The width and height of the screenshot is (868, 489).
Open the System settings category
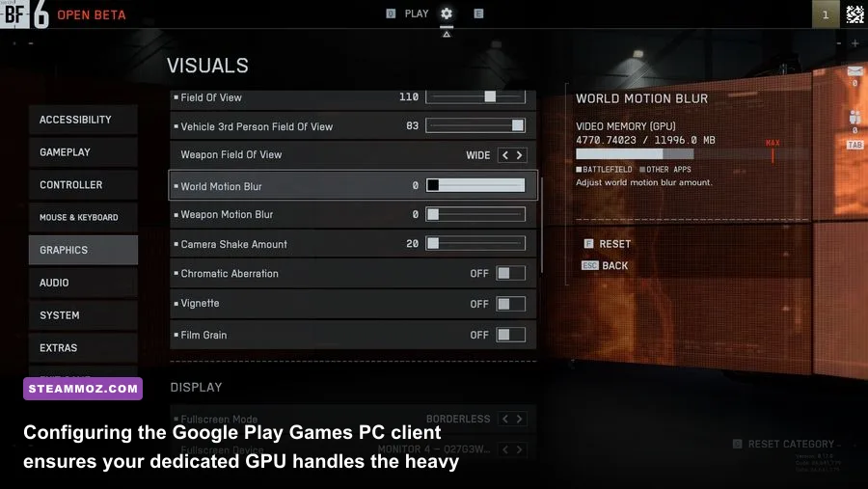[x=83, y=315]
